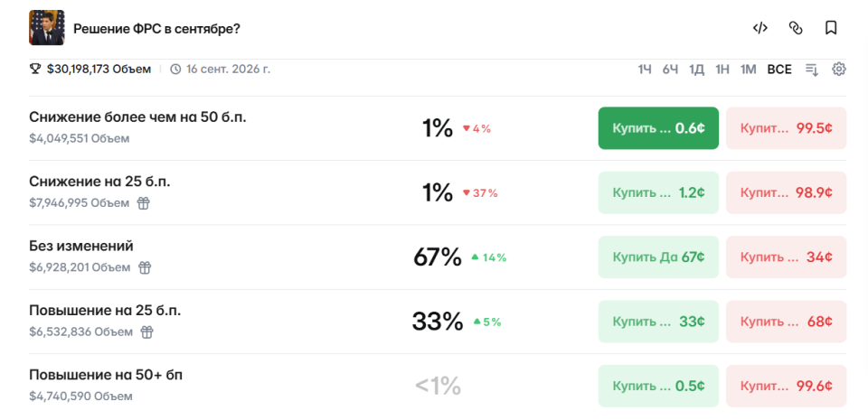Select the 1М time range

pyautogui.click(x=749, y=70)
